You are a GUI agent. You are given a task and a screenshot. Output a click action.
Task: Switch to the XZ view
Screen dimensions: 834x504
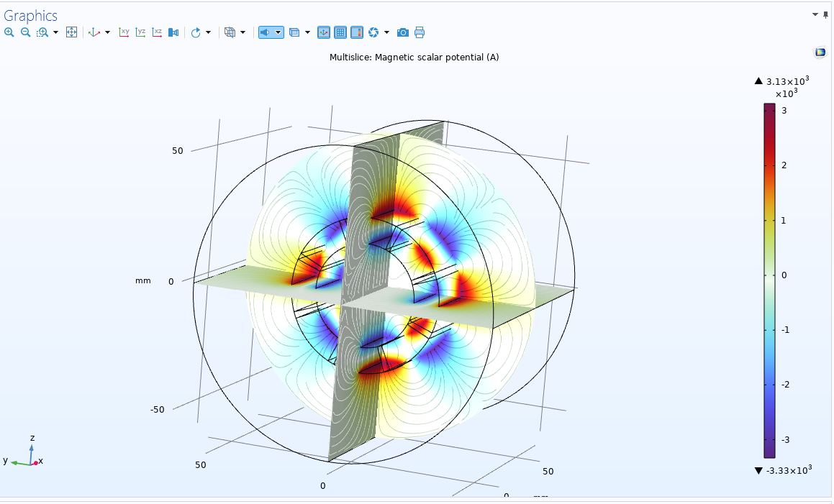tap(157, 32)
